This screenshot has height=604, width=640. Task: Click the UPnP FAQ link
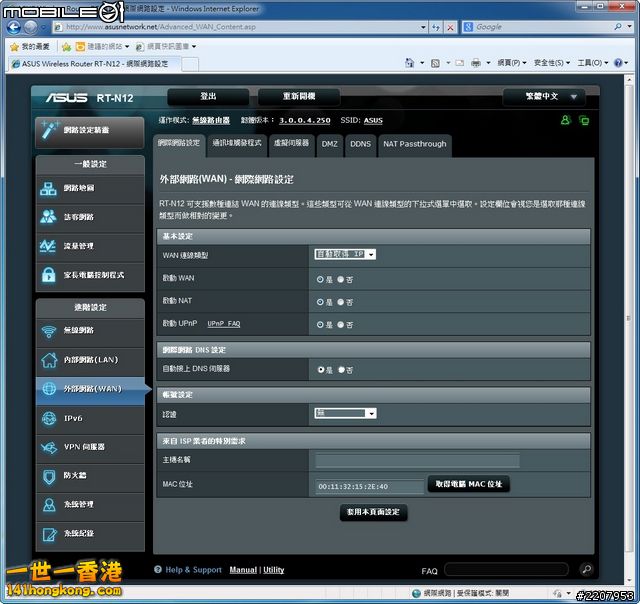(x=223, y=324)
